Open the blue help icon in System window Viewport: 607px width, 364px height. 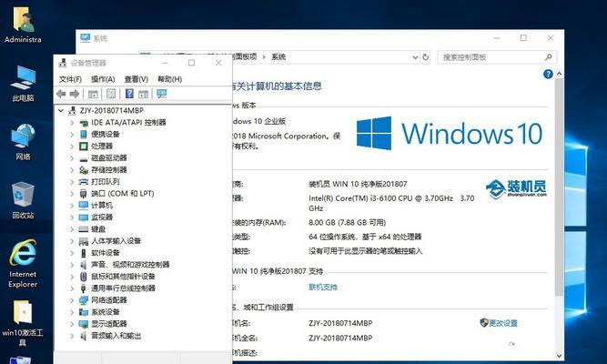(548, 74)
